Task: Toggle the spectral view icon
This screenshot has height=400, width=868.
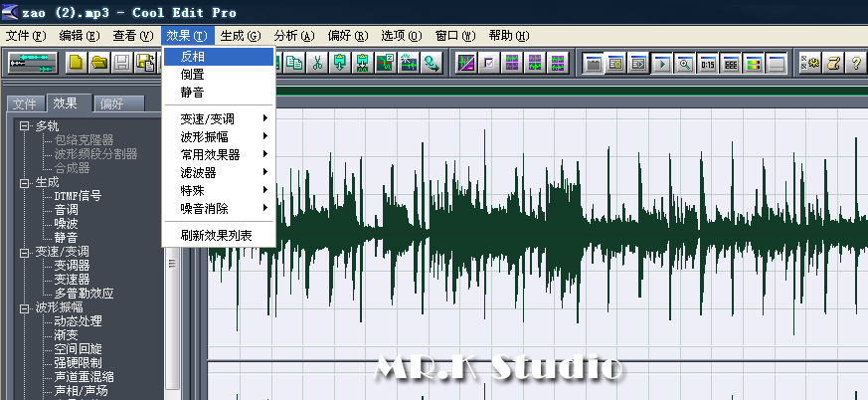Action: [466, 63]
